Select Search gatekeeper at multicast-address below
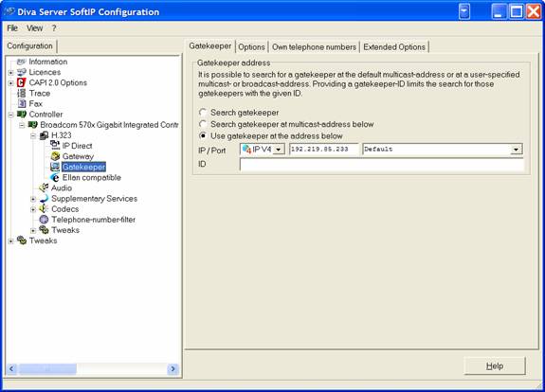Viewport: 545px width, 392px height. point(203,124)
